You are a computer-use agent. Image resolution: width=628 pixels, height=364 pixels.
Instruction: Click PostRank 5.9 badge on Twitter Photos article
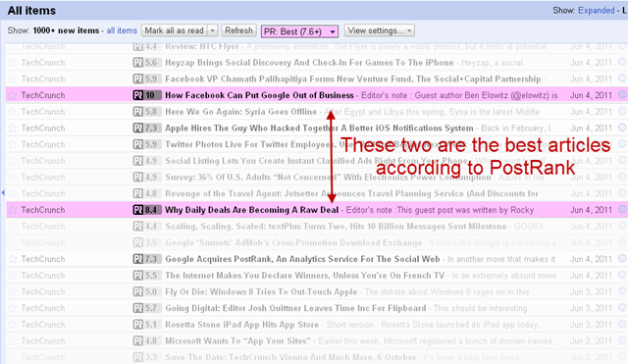click(x=147, y=144)
